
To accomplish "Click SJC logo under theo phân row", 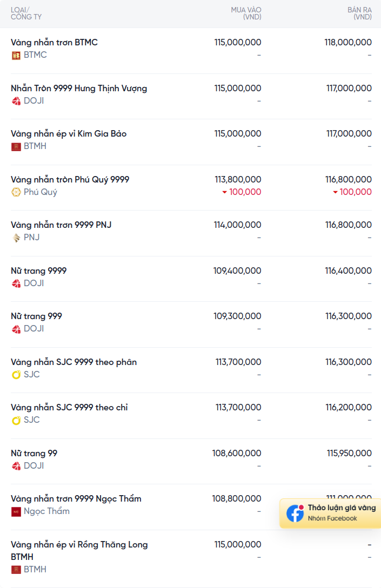I will (16, 375).
